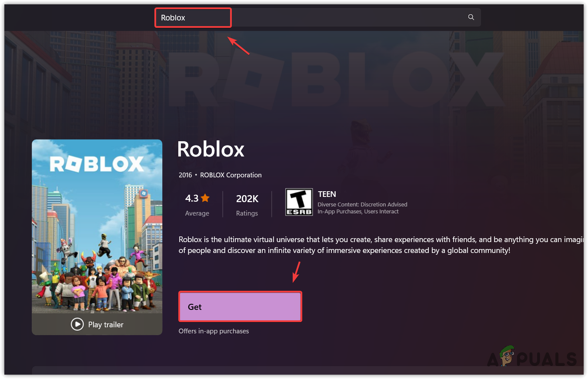The width and height of the screenshot is (588, 379).
Task: Click the 'Offers in-app purchases' note
Action: pos(214,331)
